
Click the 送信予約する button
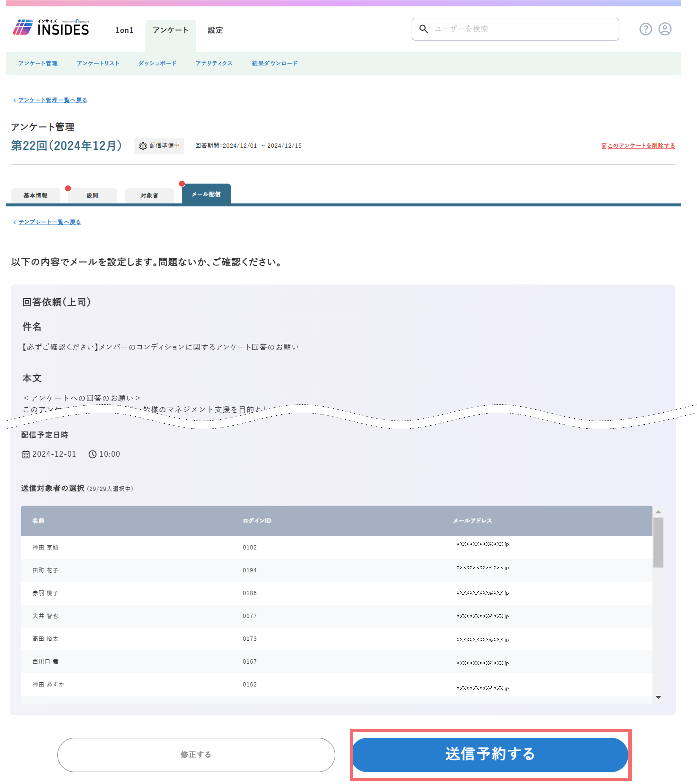[490, 755]
